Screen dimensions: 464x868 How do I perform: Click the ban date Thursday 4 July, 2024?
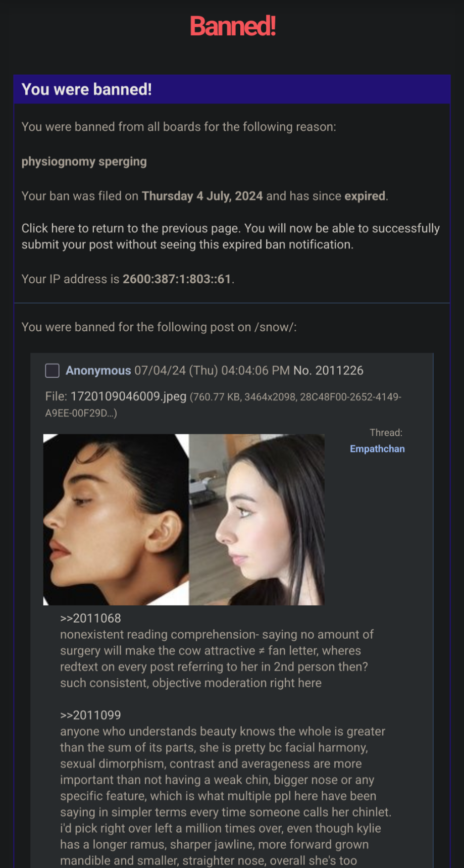tap(202, 196)
